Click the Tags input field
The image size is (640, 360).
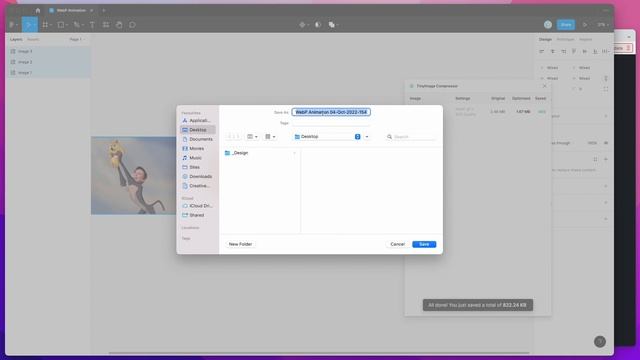pyautogui.click(x=331, y=123)
